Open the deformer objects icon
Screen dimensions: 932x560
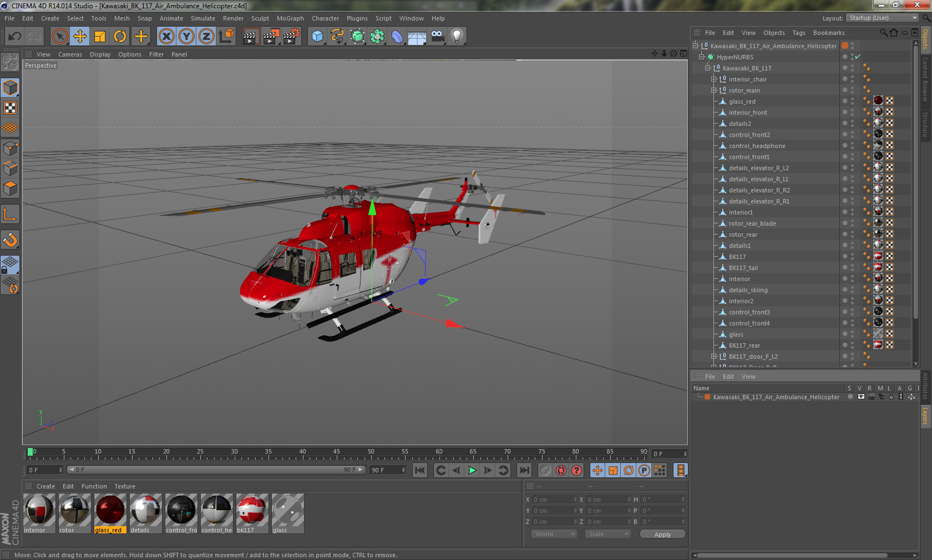click(x=397, y=37)
